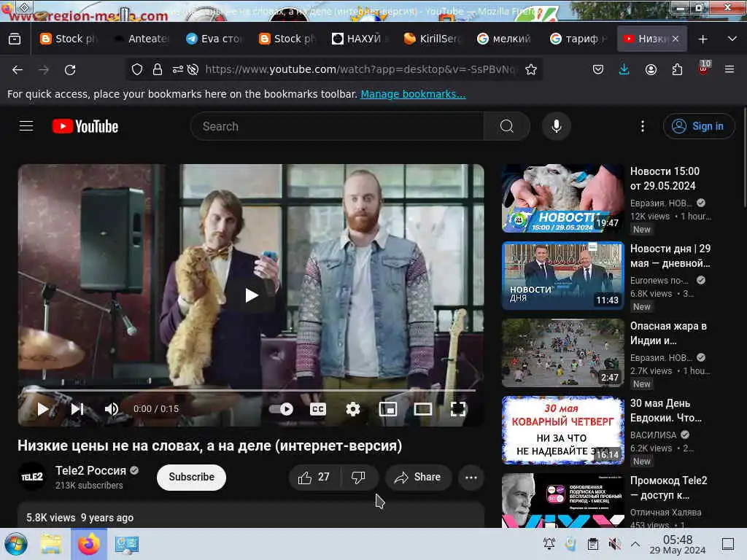Enter full screen mode
The height and width of the screenshot is (560, 747).
(x=458, y=409)
